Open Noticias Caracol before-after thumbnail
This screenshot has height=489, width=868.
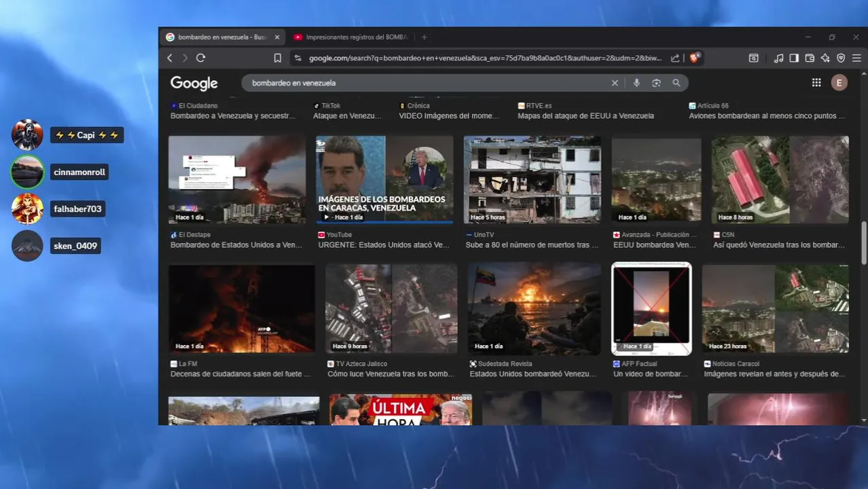pyautogui.click(x=776, y=309)
